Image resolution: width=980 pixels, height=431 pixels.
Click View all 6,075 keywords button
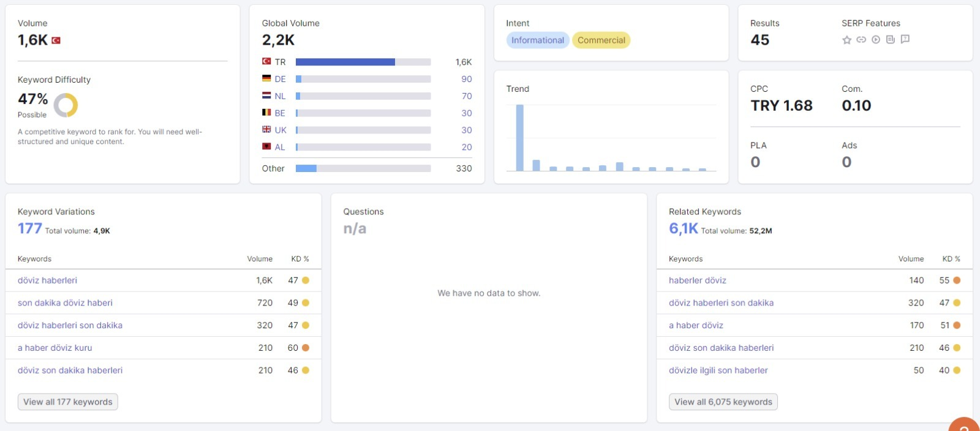point(723,402)
